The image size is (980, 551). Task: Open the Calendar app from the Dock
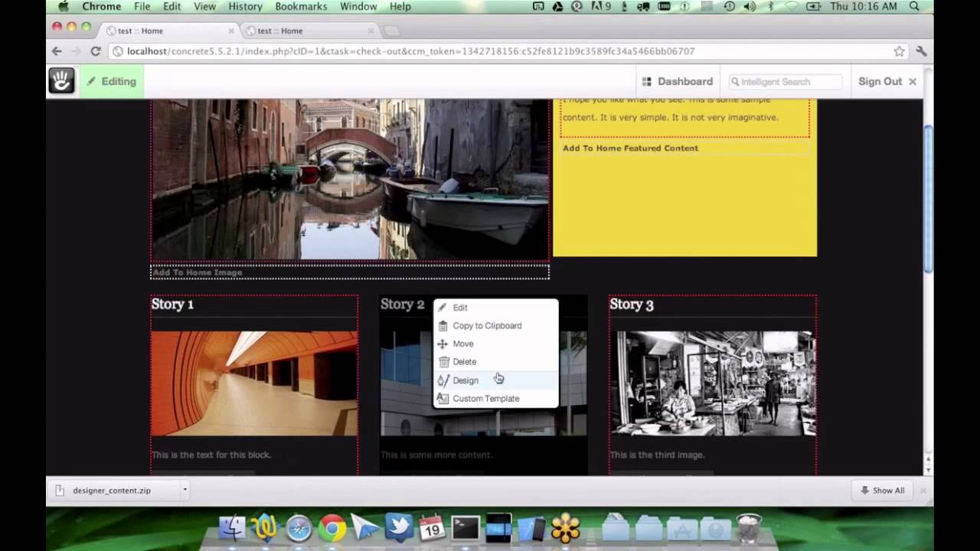[x=432, y=528]
